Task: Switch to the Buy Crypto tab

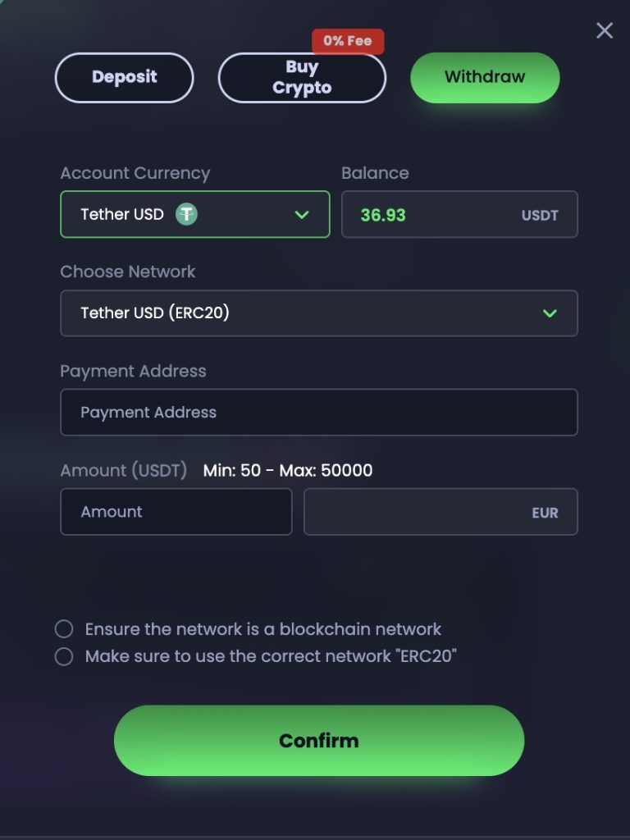Action: [302, 77]
